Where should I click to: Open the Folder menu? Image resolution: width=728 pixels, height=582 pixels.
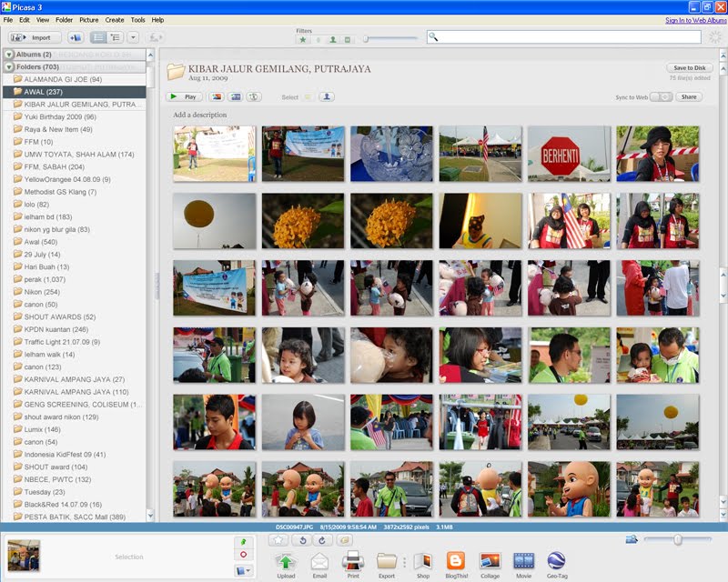tap(64, 20)
